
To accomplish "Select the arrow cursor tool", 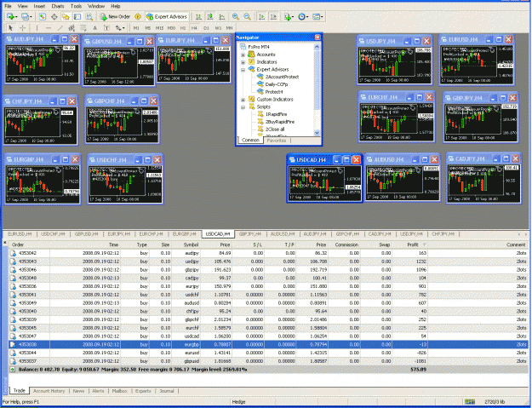I will click(x=10, y=28).
